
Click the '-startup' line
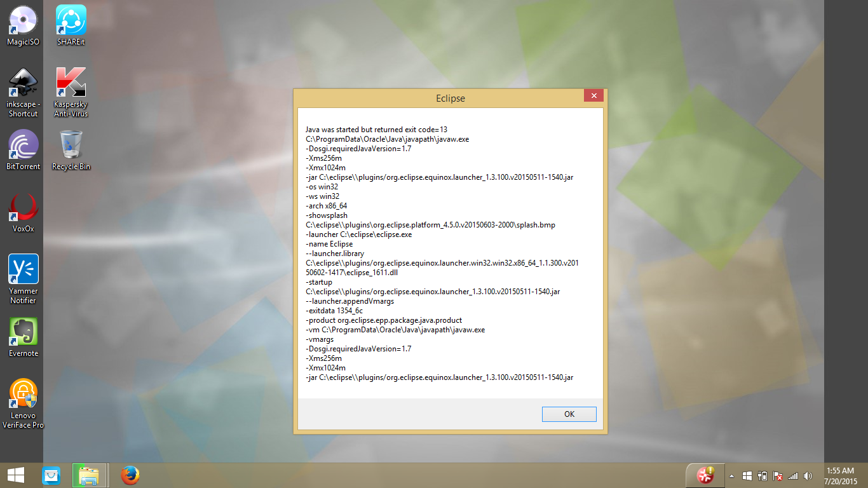(x=319, y=282)
